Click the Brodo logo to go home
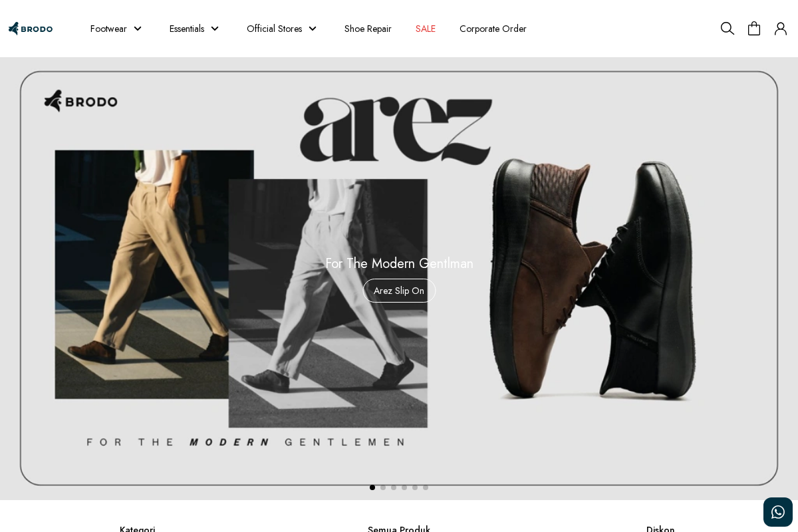Screen dimensions: 798x532 [x=31, y=29]
